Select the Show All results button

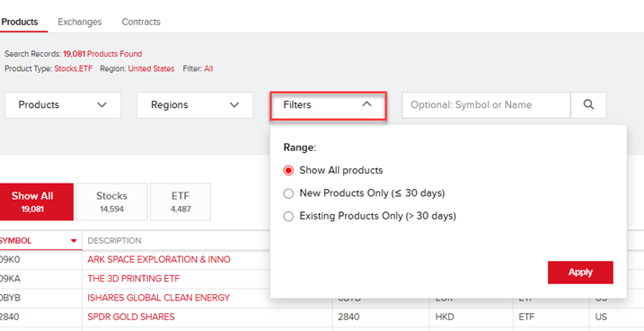point(35,201)
